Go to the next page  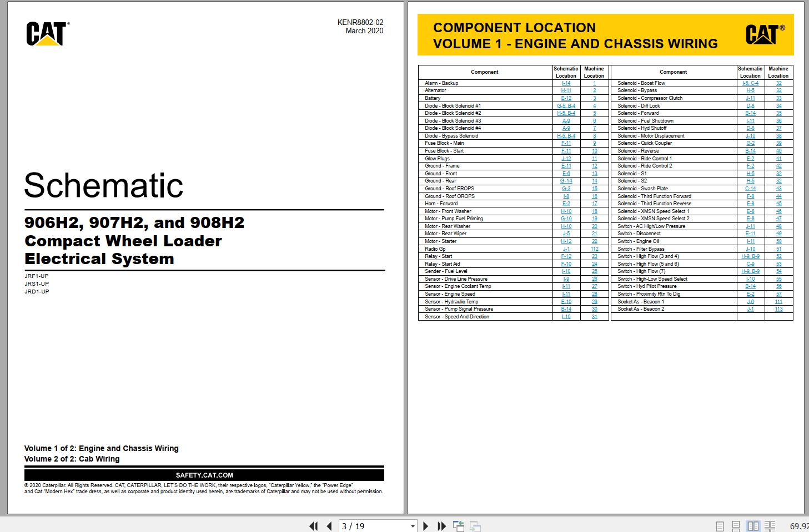pos(426,526)
